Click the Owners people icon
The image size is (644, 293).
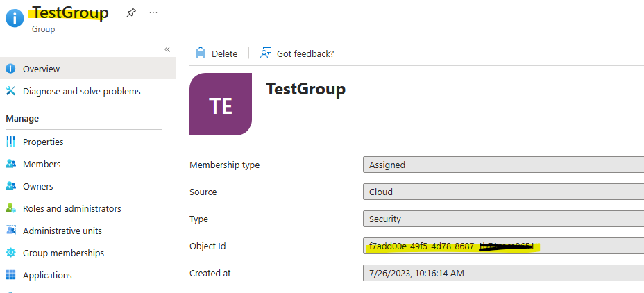10,186
